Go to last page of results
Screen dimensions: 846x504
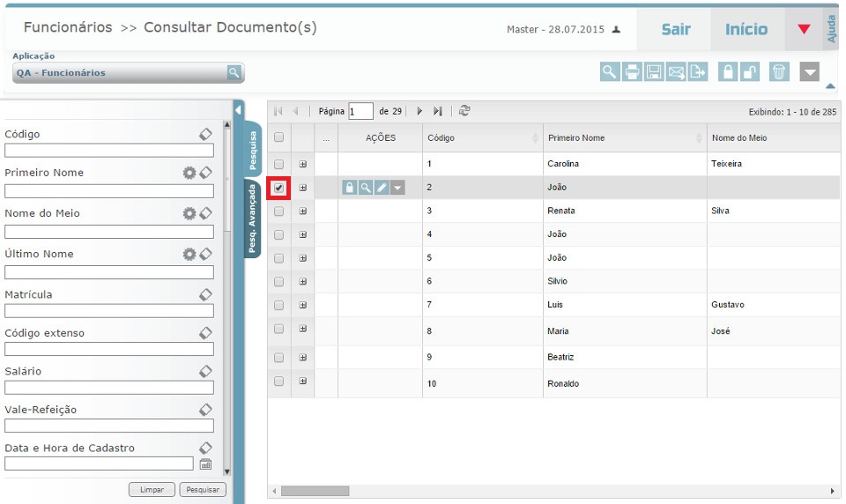click(x=438, y=111)
